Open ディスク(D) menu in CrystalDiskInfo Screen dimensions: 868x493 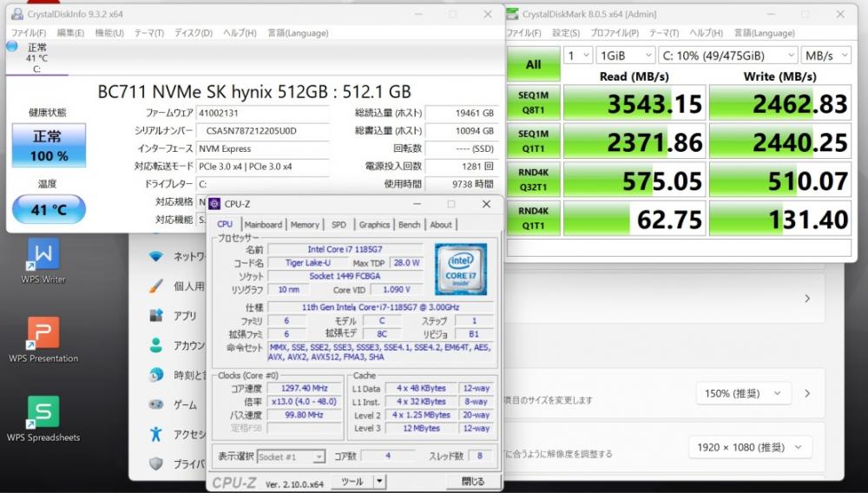pyautogui.click(x=194, y=33)
